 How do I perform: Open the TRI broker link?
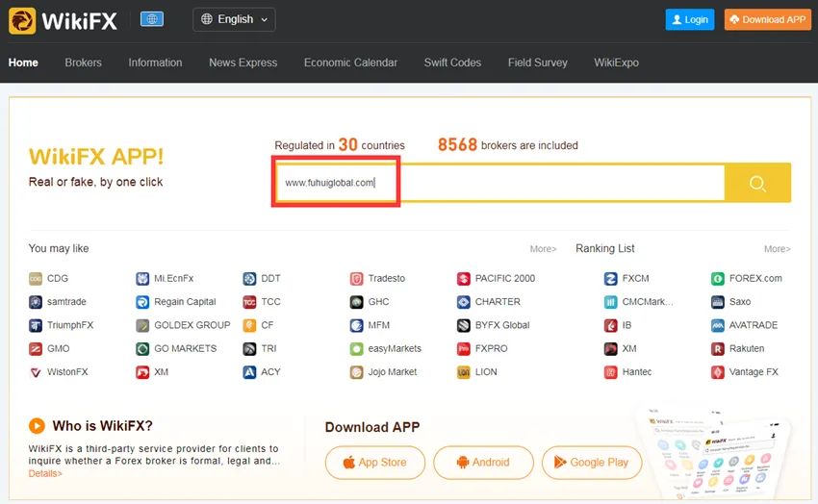(x=268, y=349)
